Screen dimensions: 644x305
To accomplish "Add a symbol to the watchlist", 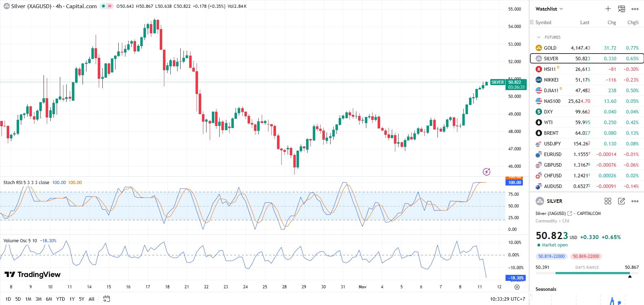I will click(608, 9).
